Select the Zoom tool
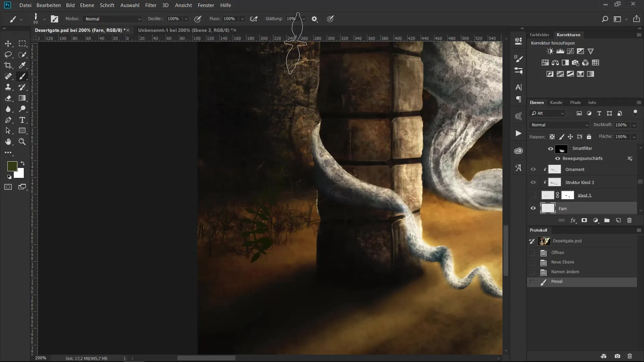The height and width of the screenshot is (362, 644). click(22, 142)
